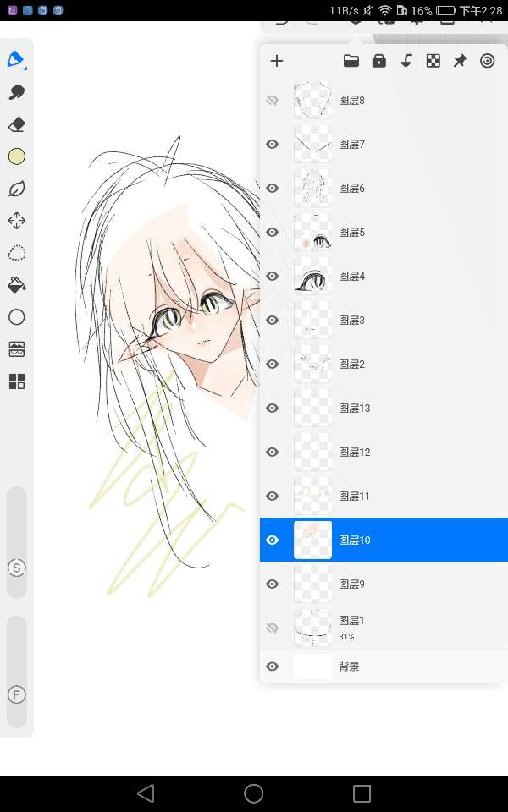The height and width of the screenshot is (812, 508).
Task: Click the merge-down arrow icon
Action: [406, 61]
